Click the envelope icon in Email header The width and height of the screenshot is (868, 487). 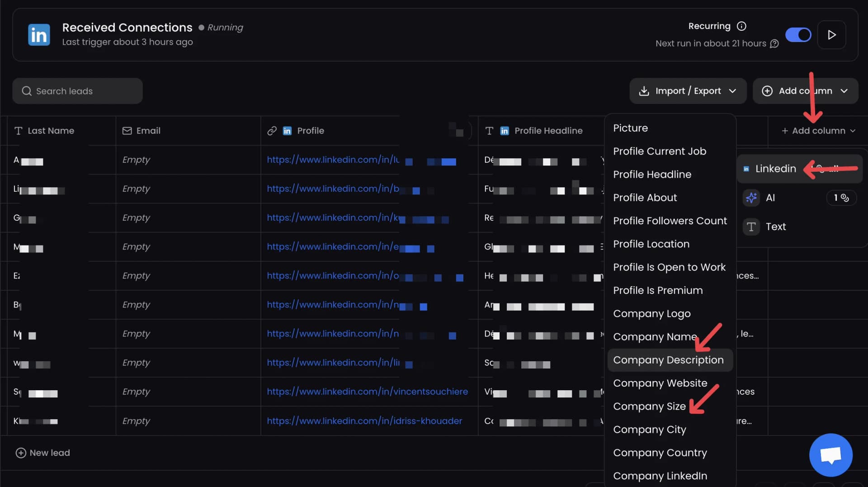pos(127,131)
